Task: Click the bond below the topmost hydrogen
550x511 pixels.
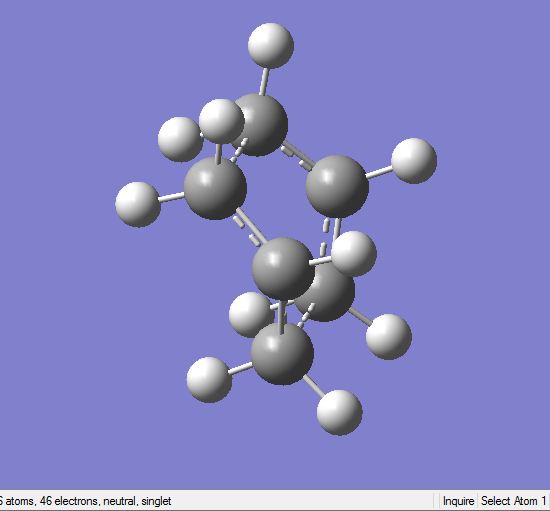Action: [265, 81]
